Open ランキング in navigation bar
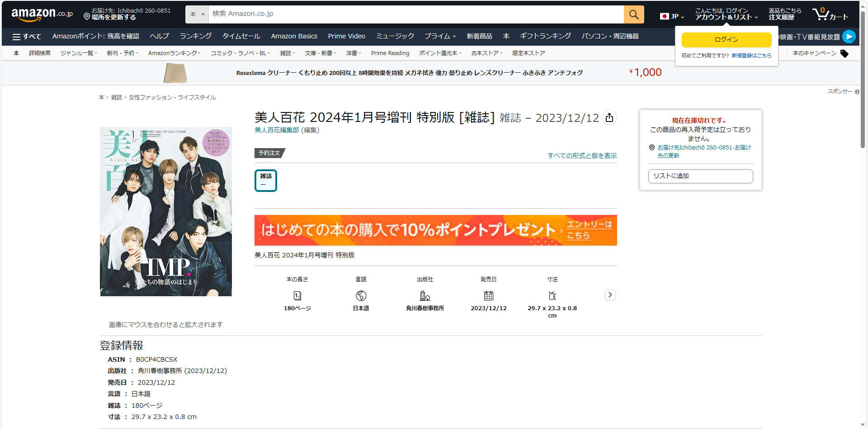 [x=195, y=36]
